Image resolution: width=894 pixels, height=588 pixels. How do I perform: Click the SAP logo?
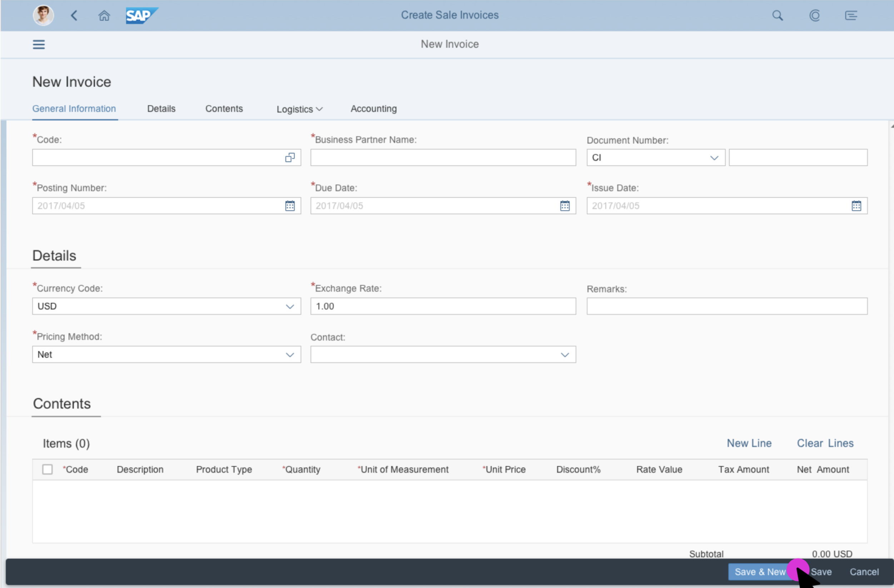pos(141,15)
